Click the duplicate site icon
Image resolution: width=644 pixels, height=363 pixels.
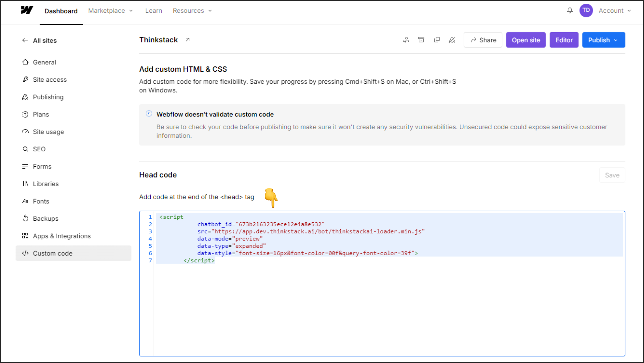point(437,40)
